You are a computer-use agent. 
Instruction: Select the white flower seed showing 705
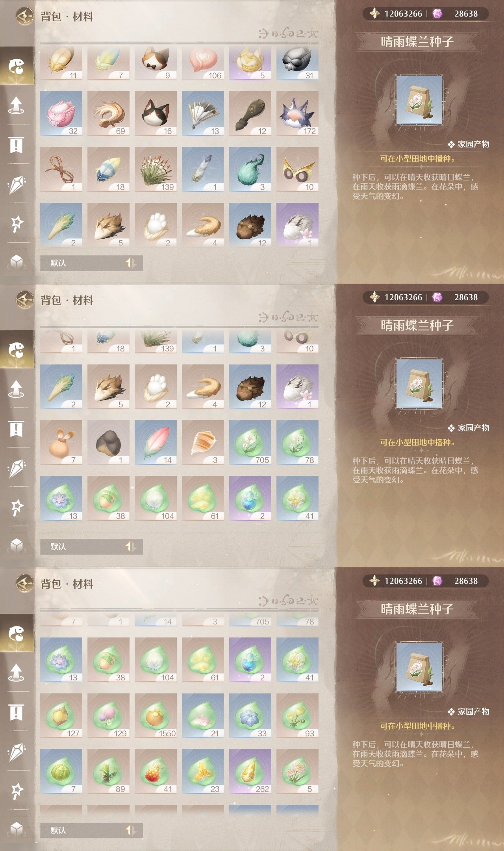click(x=250, y=442)
